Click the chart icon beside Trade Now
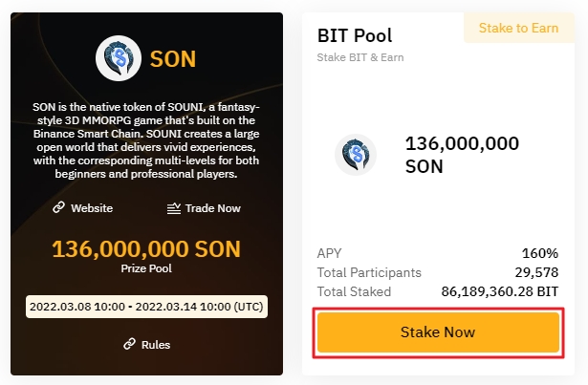 (174, 207)
